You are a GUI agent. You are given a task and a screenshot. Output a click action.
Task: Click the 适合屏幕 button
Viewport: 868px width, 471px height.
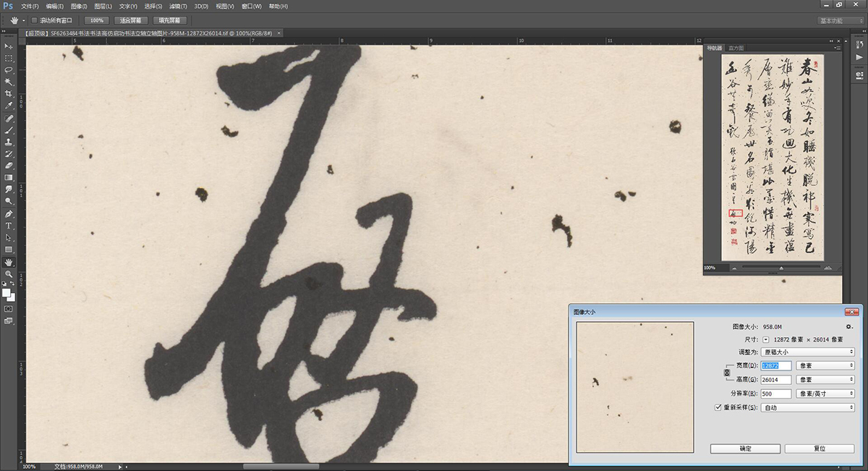pos(131,20)
